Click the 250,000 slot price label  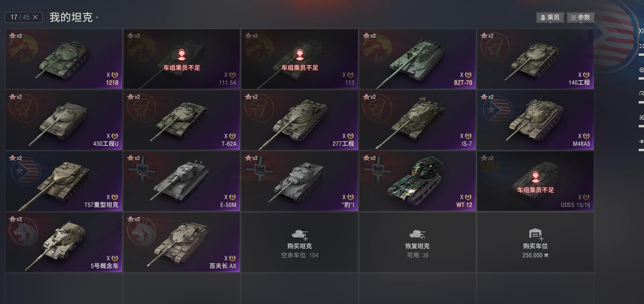535,255
